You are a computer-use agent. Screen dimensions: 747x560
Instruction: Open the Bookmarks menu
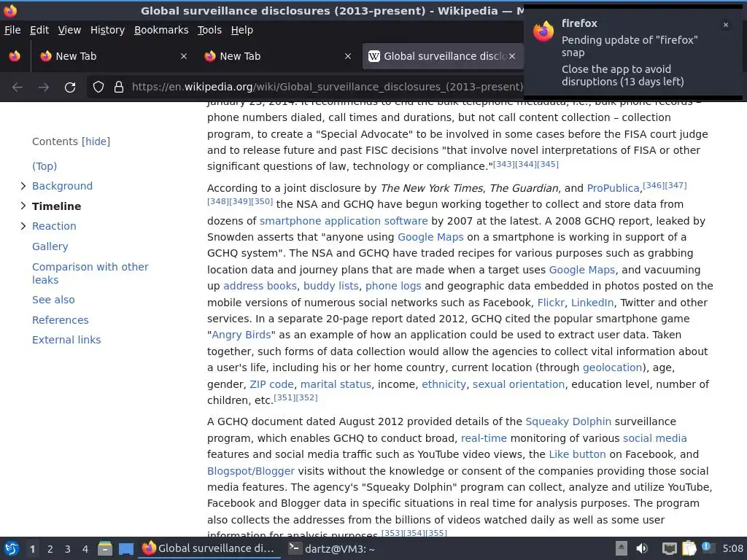pyautogui.click(x=161, y=30)
